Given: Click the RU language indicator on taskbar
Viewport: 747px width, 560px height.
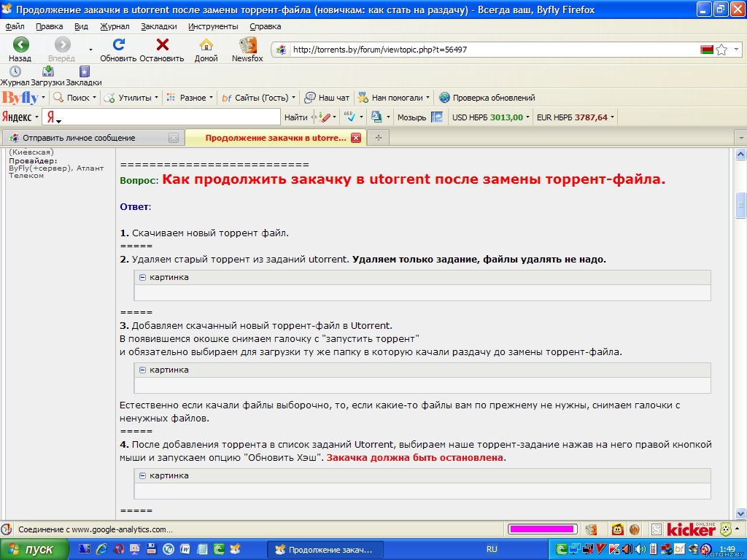Looking at the screenshot, I should coord(492,549).
